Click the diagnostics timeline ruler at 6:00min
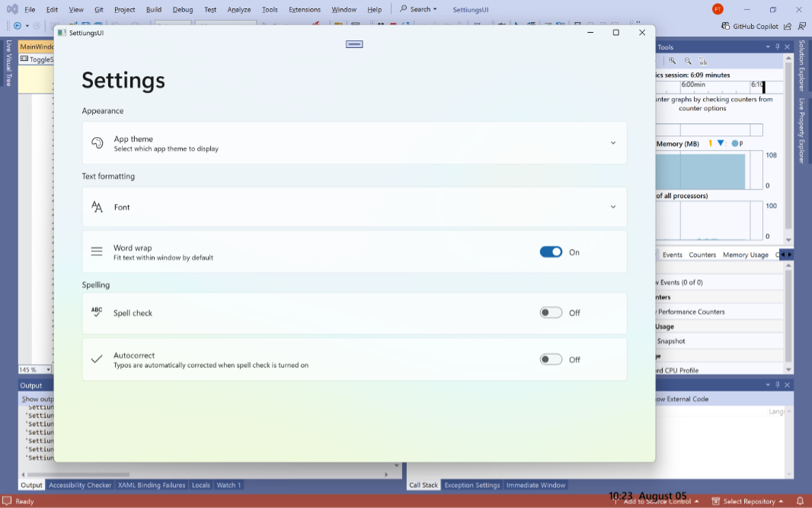 pos(693,85)
